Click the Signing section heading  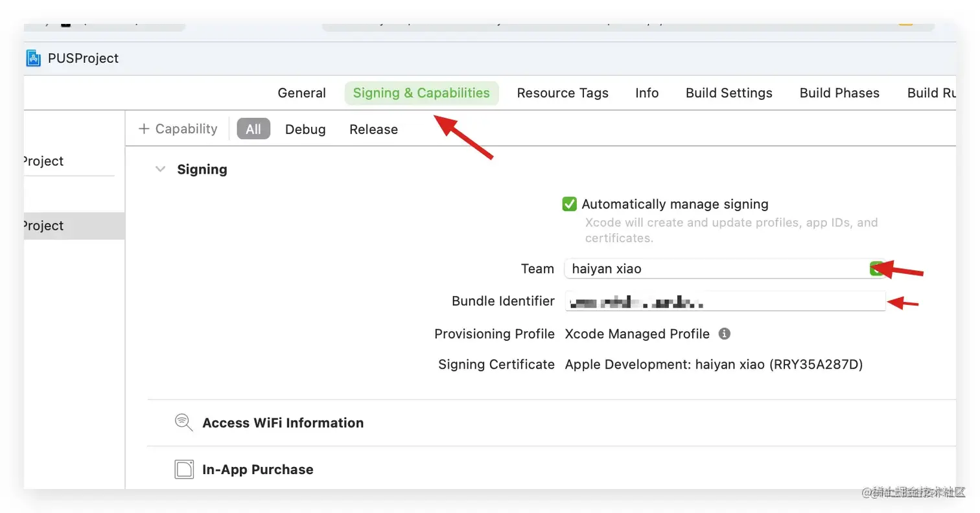(x=202, y=170)
